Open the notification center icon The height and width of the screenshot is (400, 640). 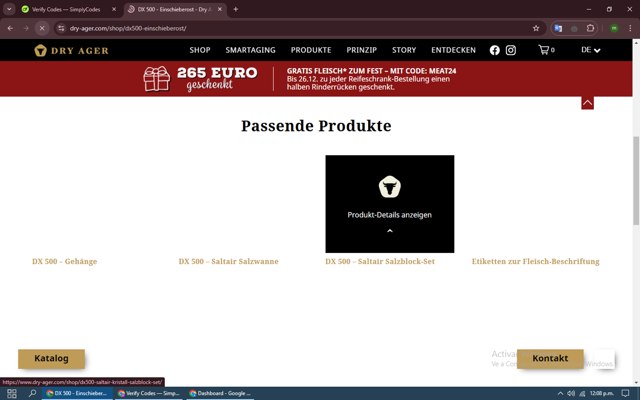(625, 393)
